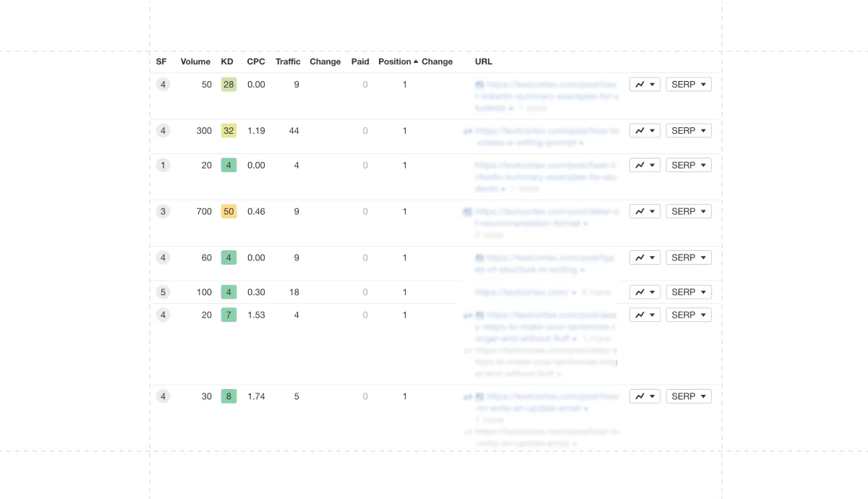Select the traffic value 5
Viewport: 868px width, 499px height.
297,396
